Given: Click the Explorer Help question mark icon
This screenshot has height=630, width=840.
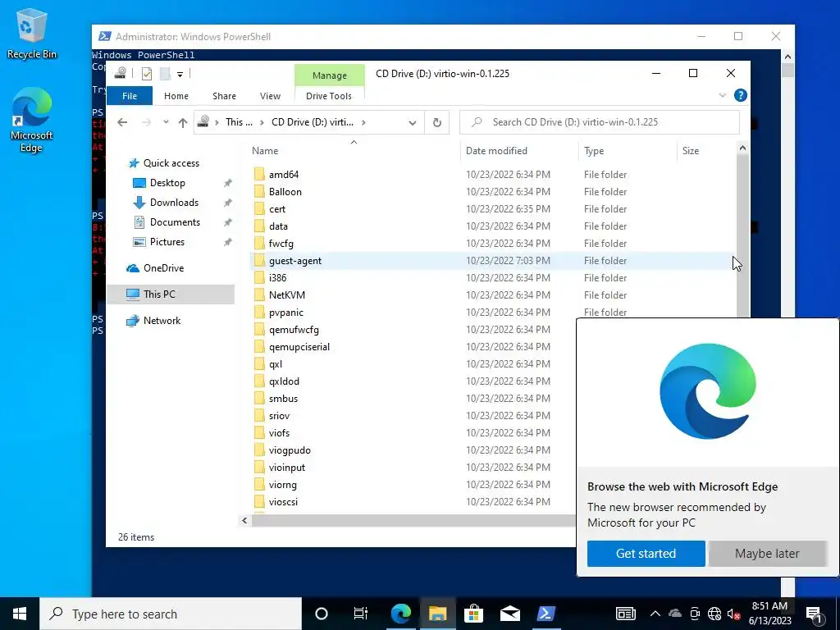Looking at the screenshot, I should pos(741,95).
